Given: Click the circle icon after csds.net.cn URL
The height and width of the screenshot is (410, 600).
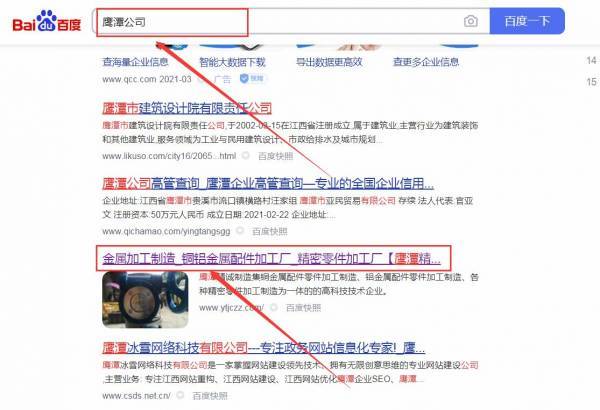Looking at the screenshot, I should (x=180, y=395).
